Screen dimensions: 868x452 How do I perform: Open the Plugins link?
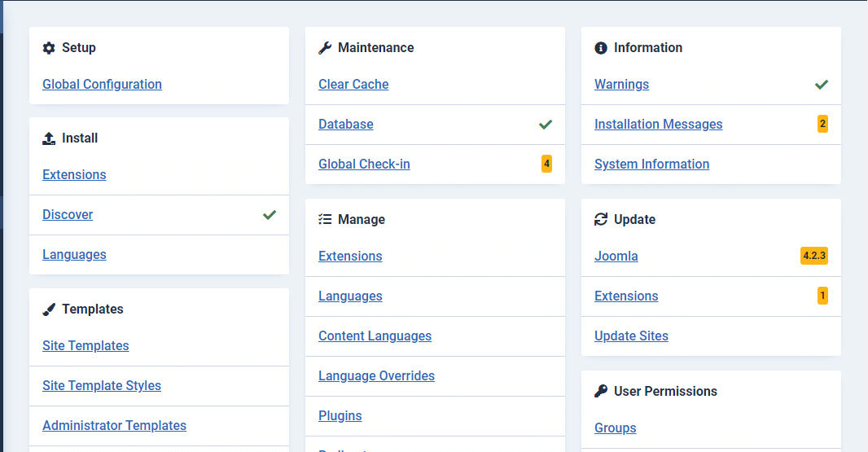pos(340,415)
